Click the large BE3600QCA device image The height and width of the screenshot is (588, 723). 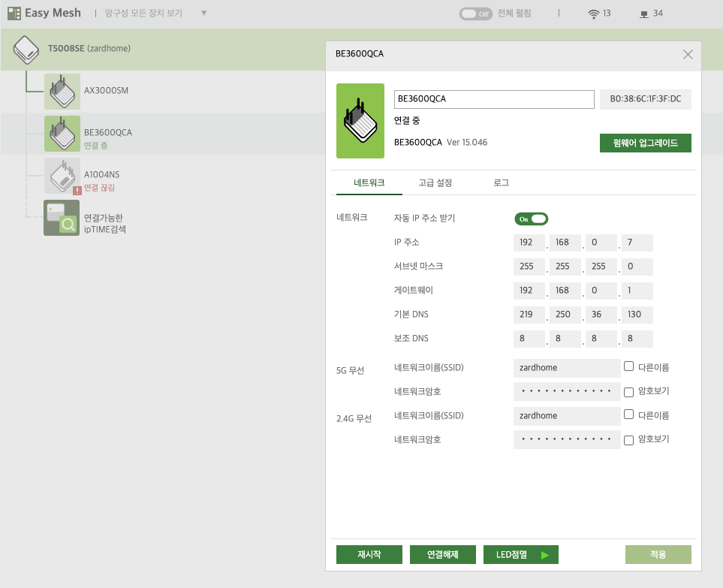360,121
